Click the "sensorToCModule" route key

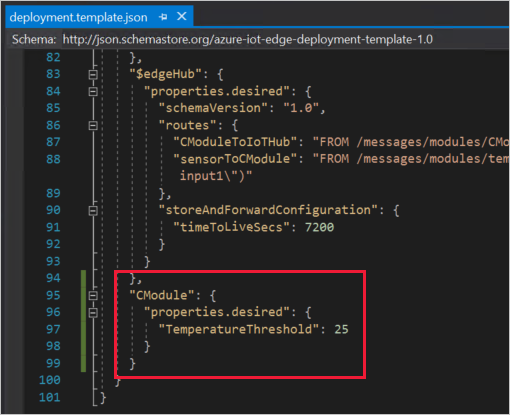(235, 159)
